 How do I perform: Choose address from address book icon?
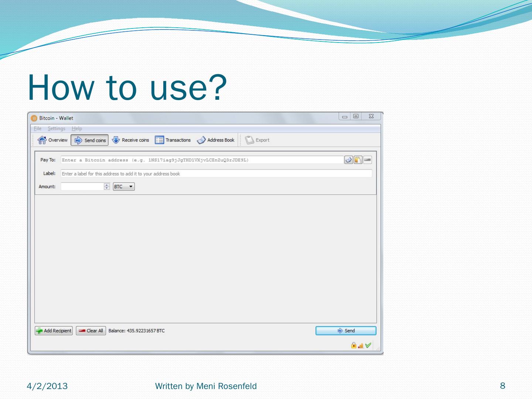[x=348, y=160]
